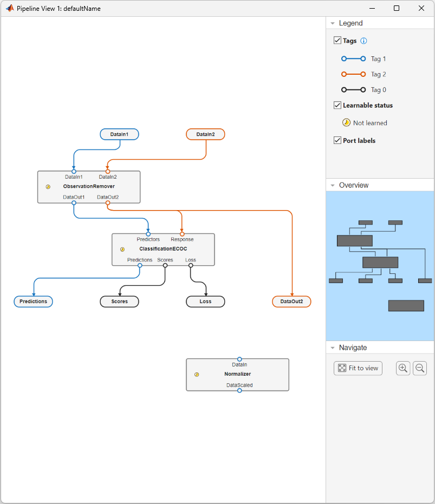Select the Normalizer component block
This screenshot has height=504, width=435.
tap(237, 375)
